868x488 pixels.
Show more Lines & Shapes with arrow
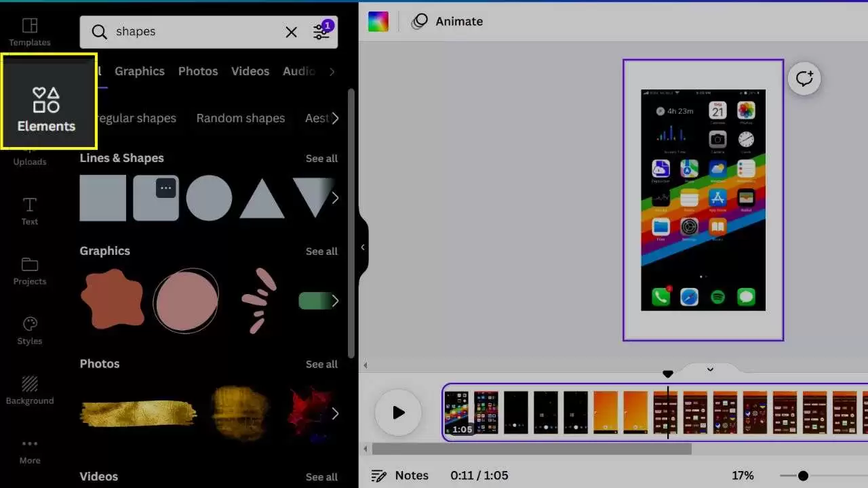335,198
